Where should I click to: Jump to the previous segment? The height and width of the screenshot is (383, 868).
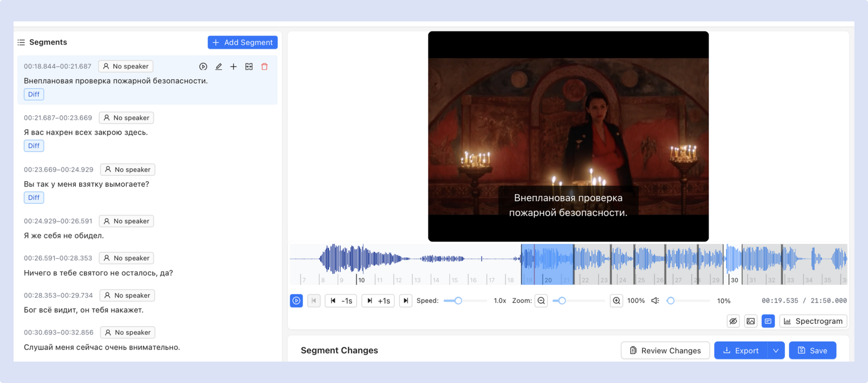pos(314,300)
